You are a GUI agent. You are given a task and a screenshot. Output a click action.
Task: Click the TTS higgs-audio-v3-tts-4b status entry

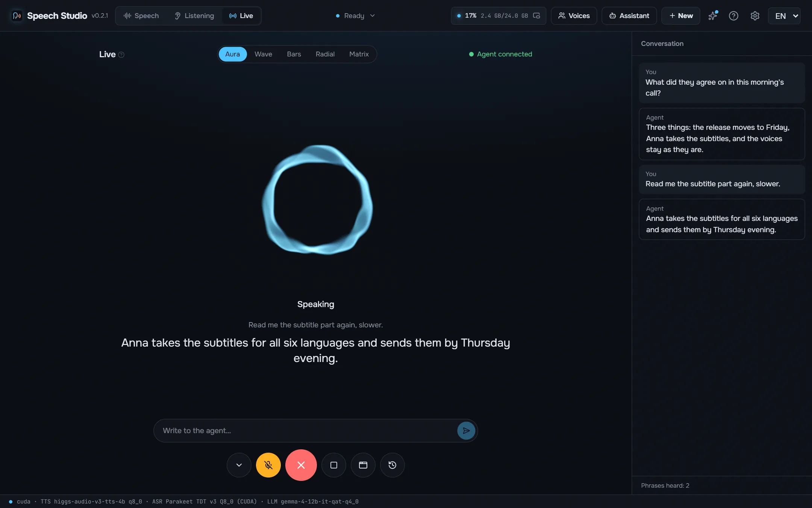91,502
